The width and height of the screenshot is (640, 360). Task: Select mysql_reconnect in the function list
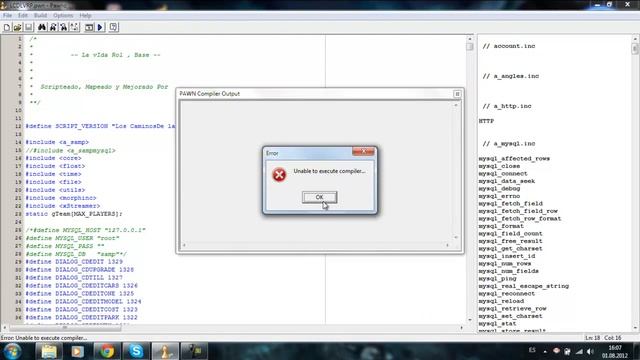[x=507, y=293]
